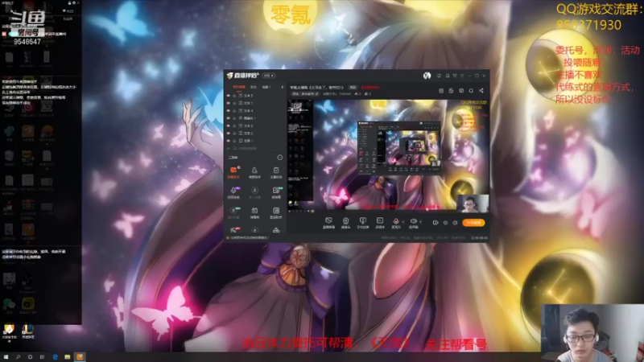Click the red status text beside stream title

tap(370, 88)
